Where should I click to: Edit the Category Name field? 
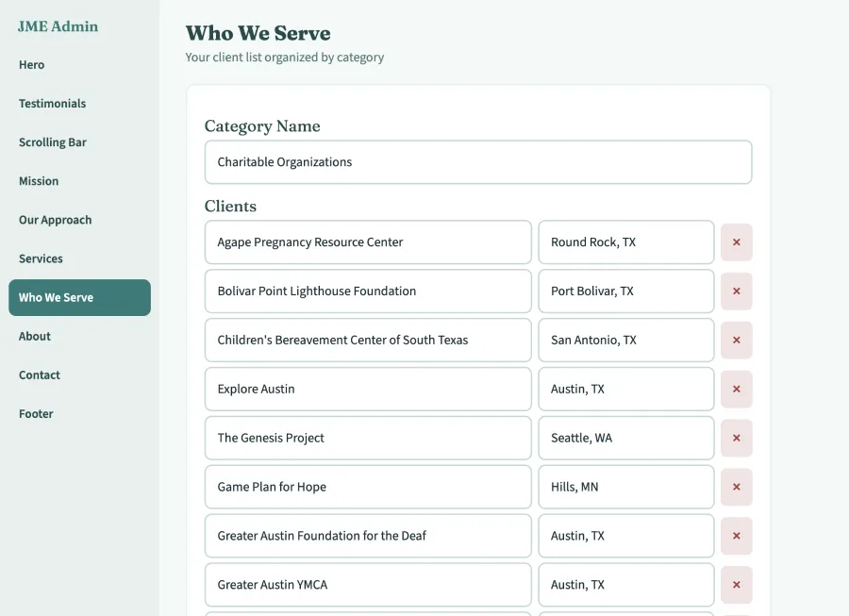478,161
